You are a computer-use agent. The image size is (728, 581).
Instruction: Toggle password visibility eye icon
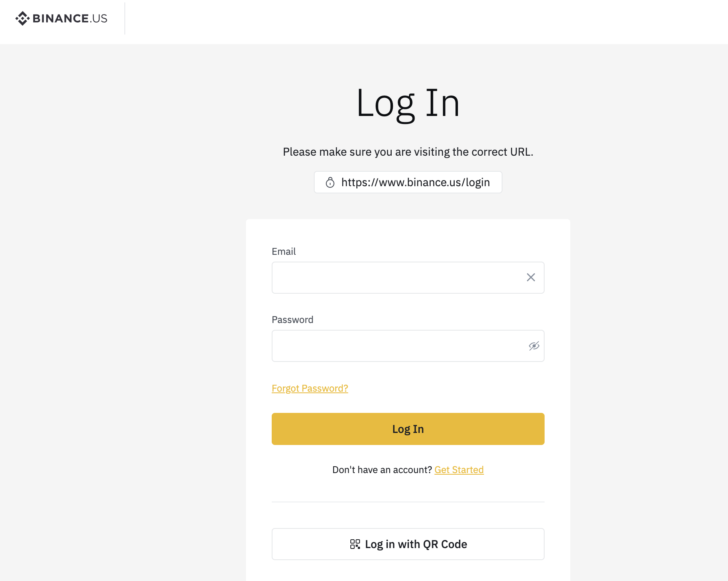click(534, 346)
